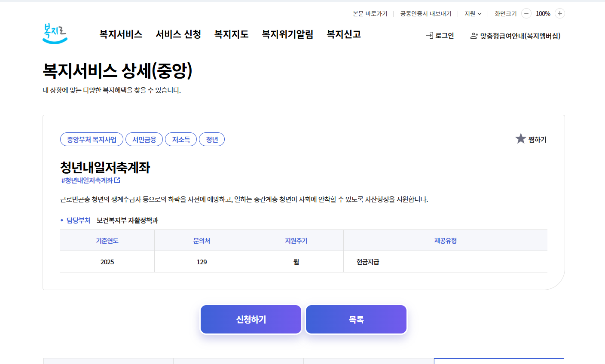
Task: Select the 청년 tag
Action: pos(212,139)
